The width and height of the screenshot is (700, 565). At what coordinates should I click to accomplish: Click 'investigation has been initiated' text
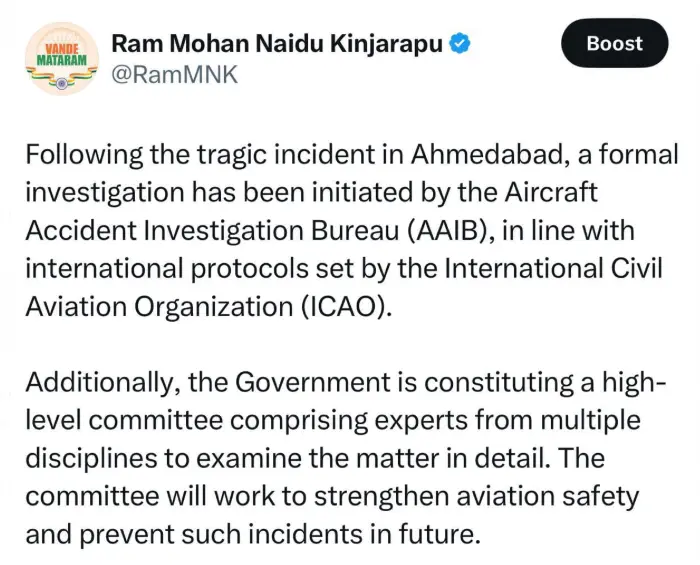pos(219,193)
